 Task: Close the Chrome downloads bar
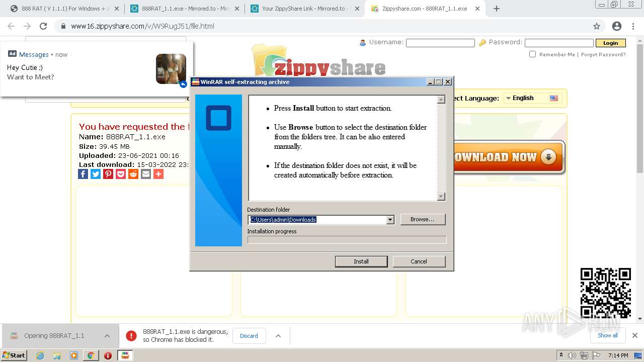click(635, 335)
